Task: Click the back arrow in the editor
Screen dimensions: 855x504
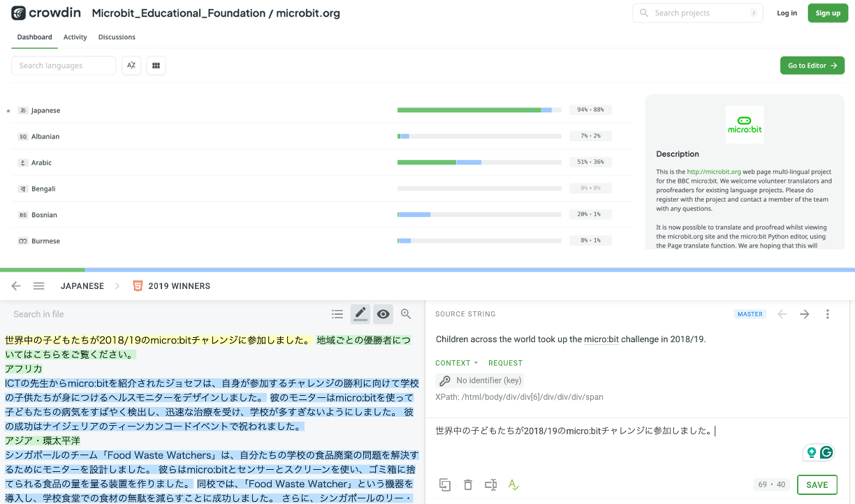Action: point(16,286)
